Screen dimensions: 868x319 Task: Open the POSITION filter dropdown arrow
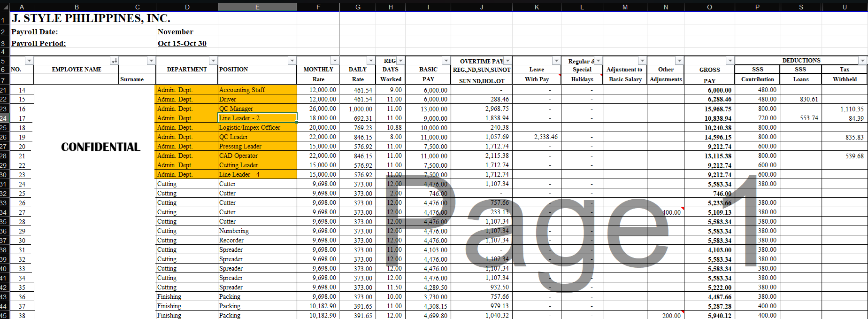click(x=292, y=61)
